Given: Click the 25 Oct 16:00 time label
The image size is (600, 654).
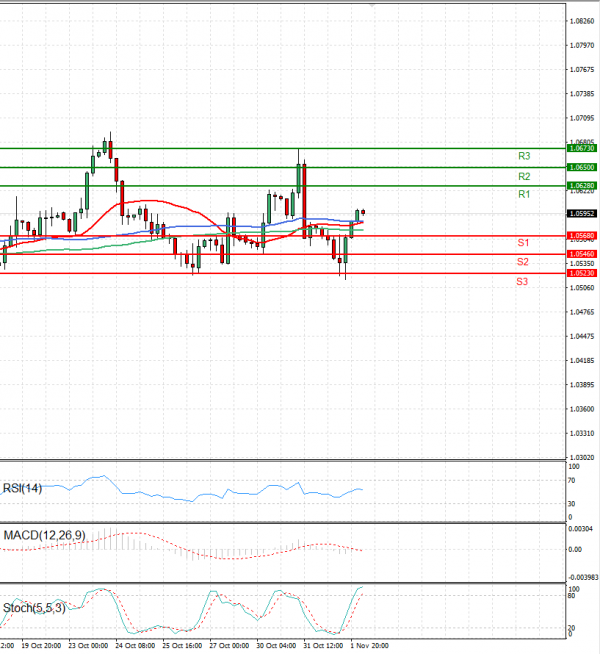Looking at the screenshot, I should click(x=182, y=646).
